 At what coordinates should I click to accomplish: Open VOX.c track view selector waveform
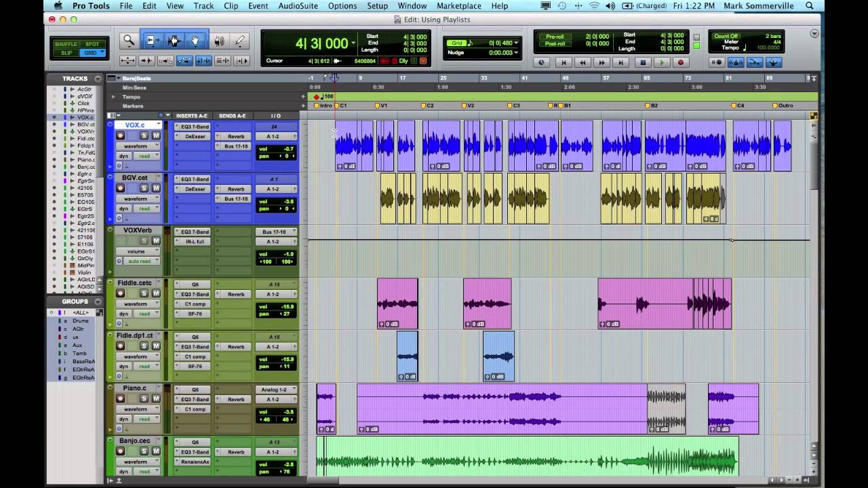(138, 146)
